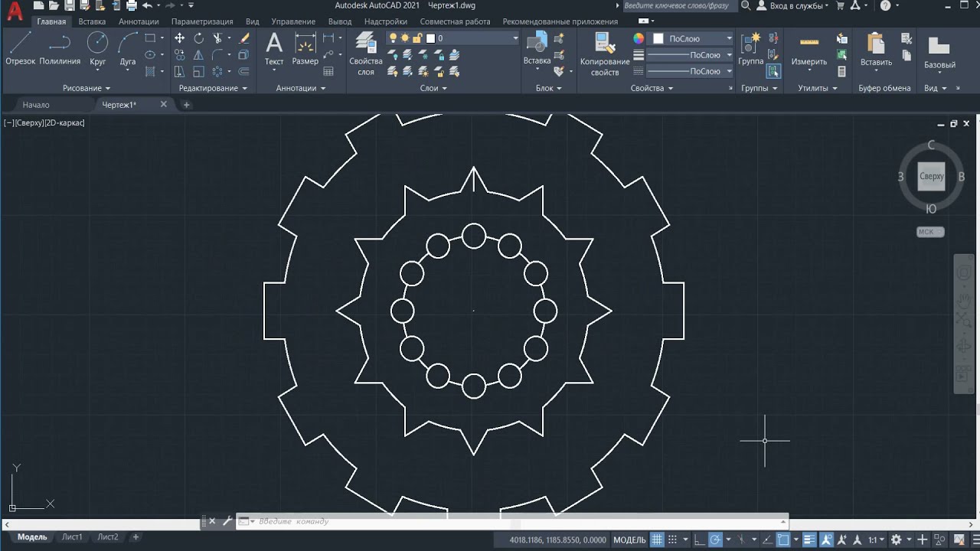Click the Группа group icon
This screenshot has height=551, width=980.
point(751,48)
